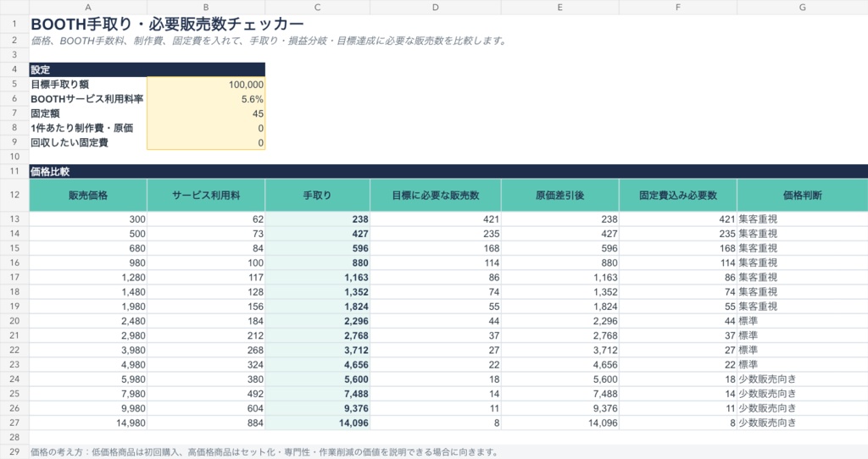Select 手取り cell 5,600 in column C

317,379
